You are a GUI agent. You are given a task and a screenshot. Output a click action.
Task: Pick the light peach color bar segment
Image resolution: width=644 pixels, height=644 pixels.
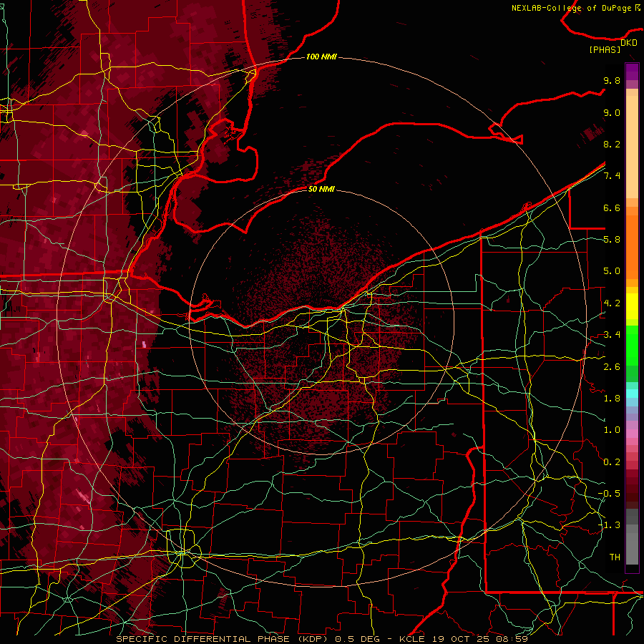tap(632, 147)
